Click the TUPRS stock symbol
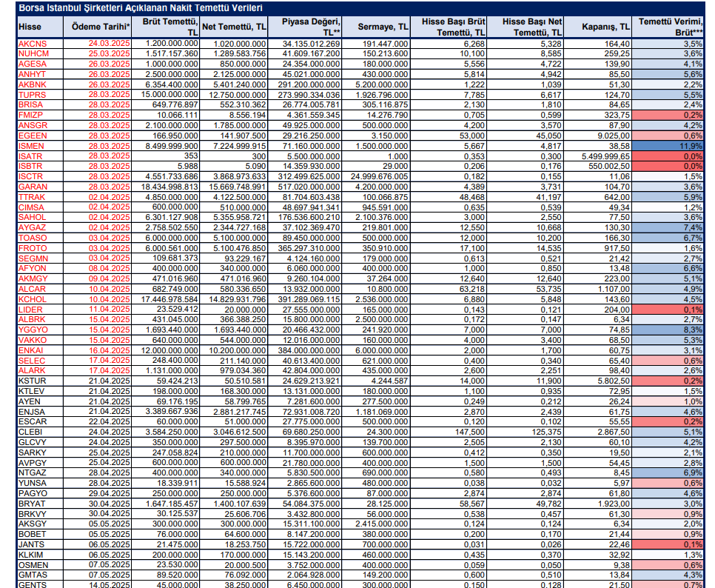 pos(32,95)
